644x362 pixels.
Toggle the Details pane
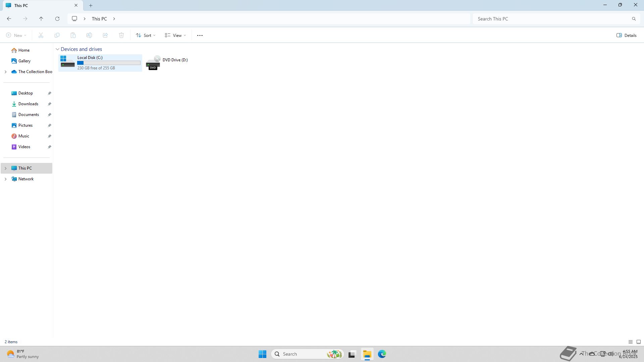[626, 36]
